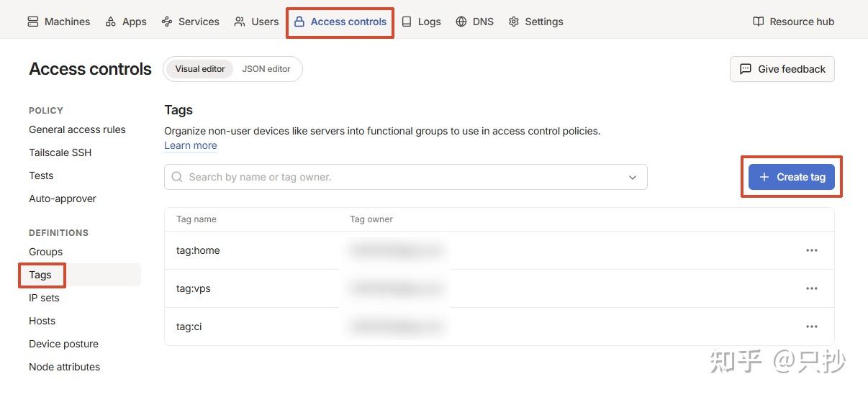Open the Groups definitions

[45, 252]
